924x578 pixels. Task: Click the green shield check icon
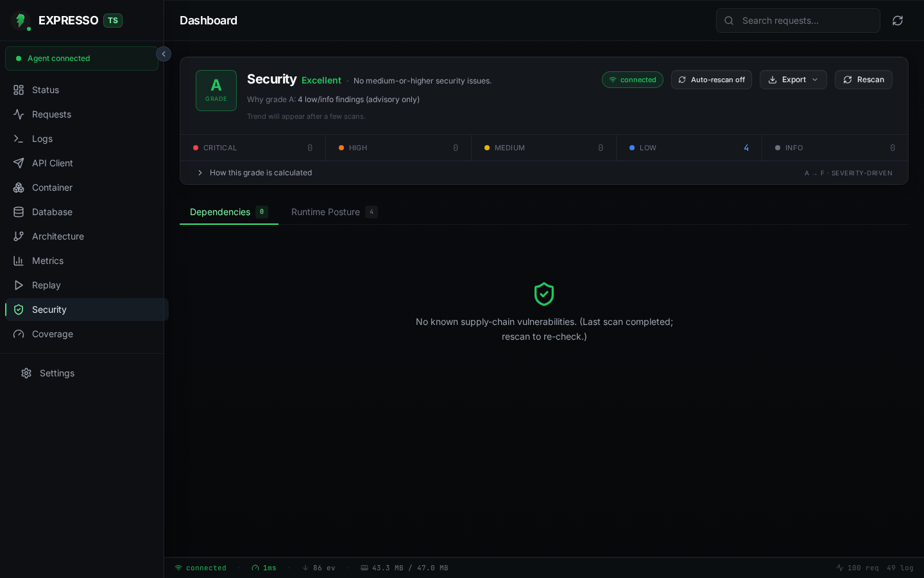click(x=544, y=294)
